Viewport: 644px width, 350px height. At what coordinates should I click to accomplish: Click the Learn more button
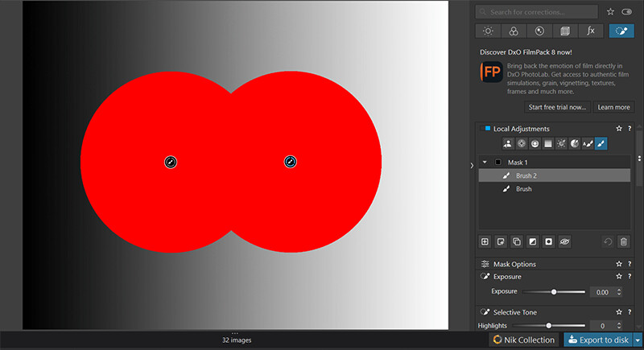tap(613, 107)
